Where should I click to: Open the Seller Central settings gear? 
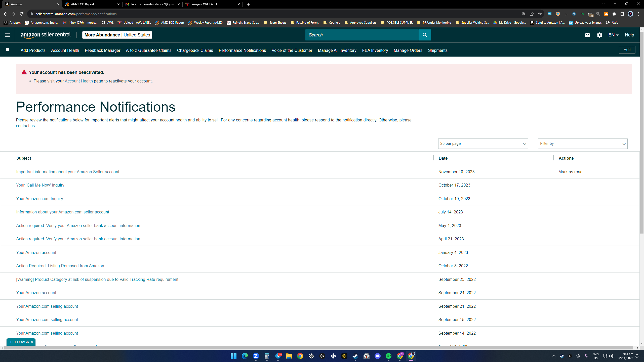(599, 35)
